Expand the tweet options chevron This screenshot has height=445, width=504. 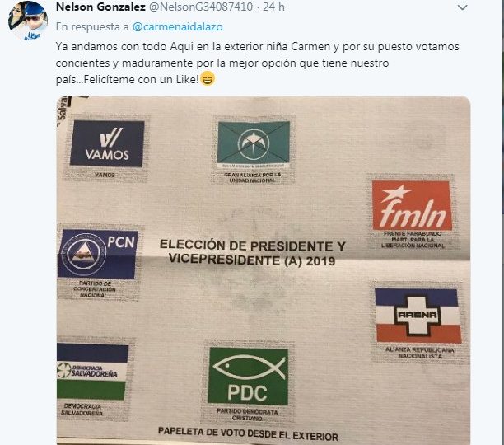(x=462, y=7)
